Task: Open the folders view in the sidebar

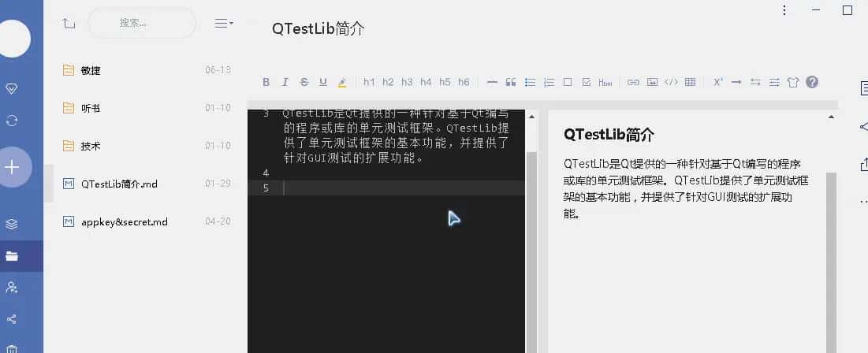Action: tap(12, 256)
